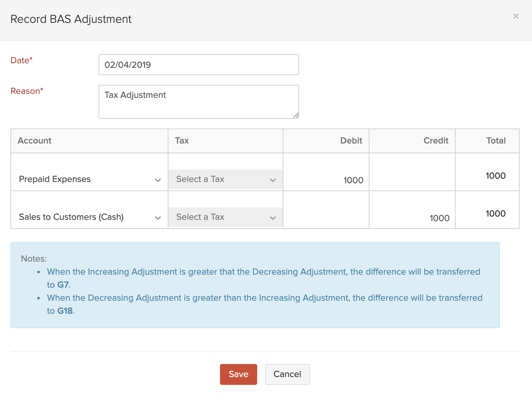Open the Sales to Customers (Cash) account dropdown

(x=88, y=217)
